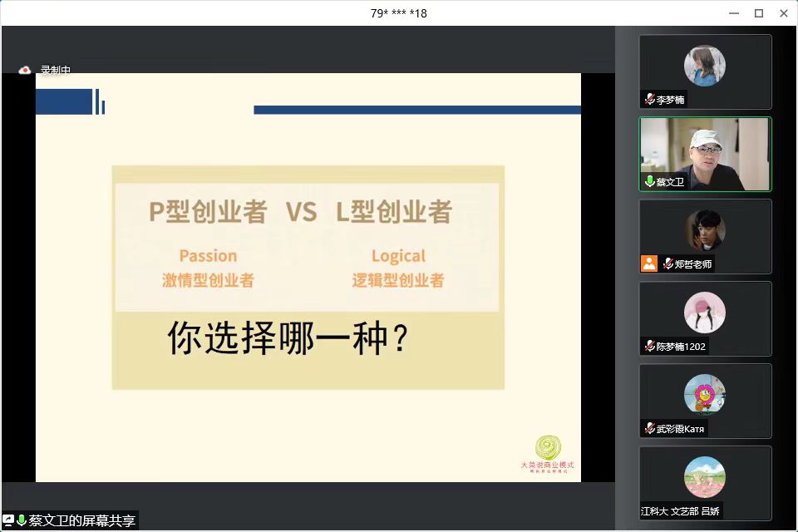
Task: Click 郑哲老师's avatar thumbnail
Action: [705, 229]
